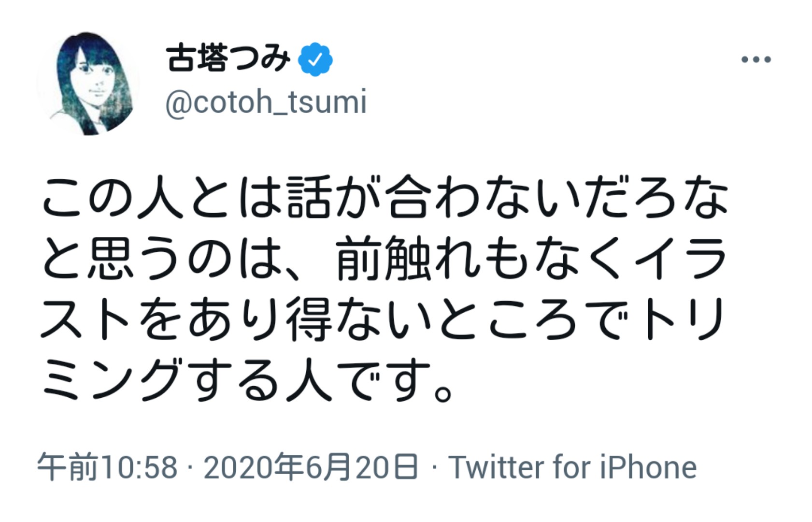Click the 午前10:58 timestamp
Viewport: 812px width, 522px height.
coord(107,467)
